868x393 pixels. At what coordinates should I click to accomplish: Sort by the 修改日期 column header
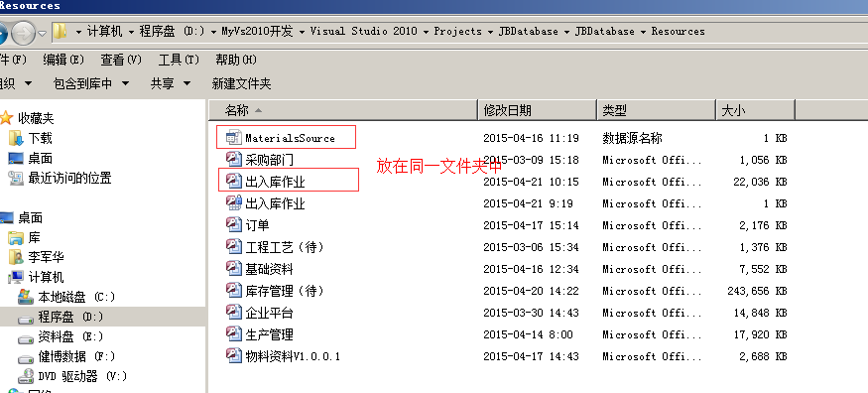[537, 110]
